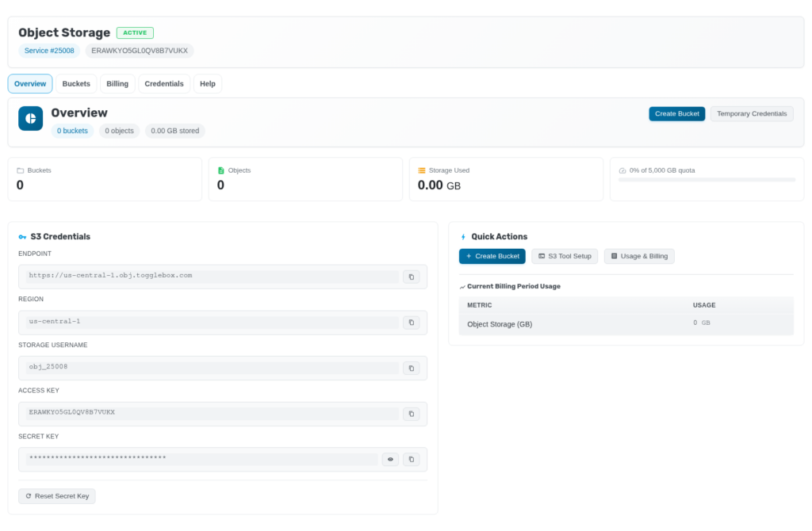Copy the endpoint URL
Viewport: 812px width, 531px height.
coord(412,277)
